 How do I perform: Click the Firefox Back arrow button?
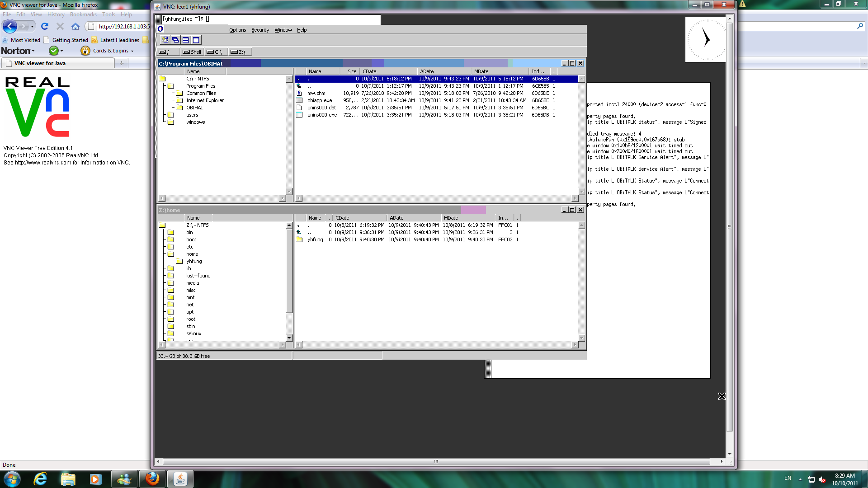(x=10, y=27)
